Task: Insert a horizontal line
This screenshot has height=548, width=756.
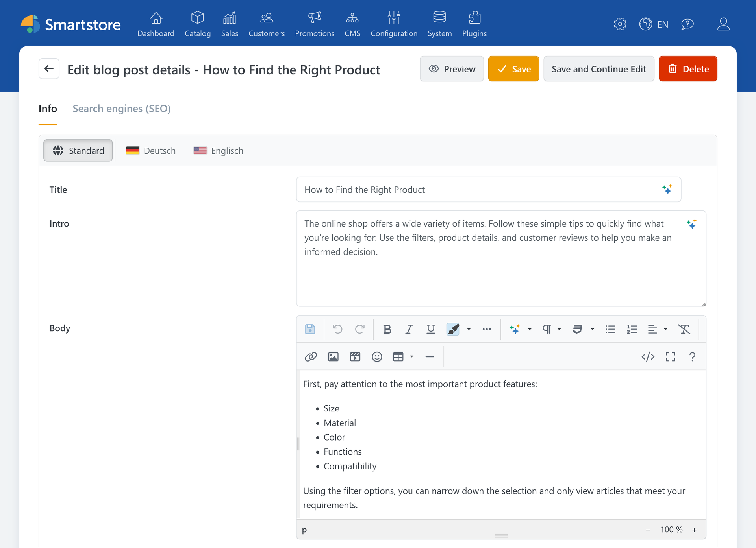Action: [430, 357]
